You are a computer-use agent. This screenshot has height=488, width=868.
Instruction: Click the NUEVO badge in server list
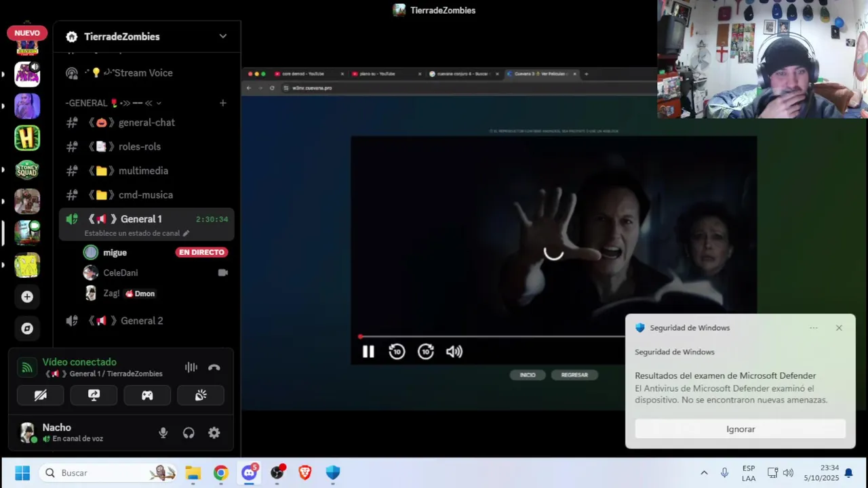[27, 33]
